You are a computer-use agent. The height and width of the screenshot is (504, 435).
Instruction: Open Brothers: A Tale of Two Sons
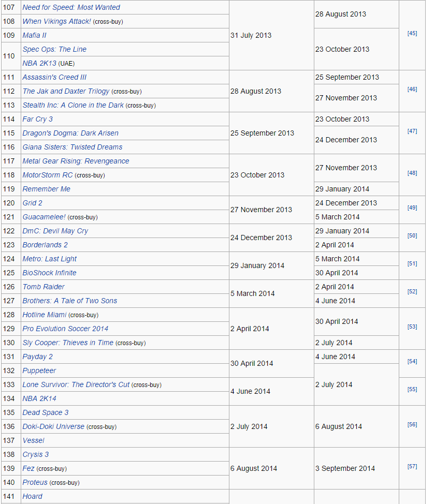pos(70,301)
